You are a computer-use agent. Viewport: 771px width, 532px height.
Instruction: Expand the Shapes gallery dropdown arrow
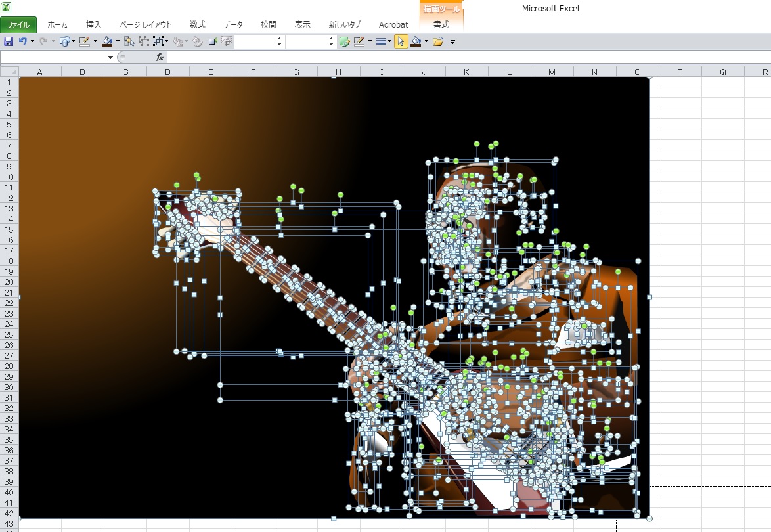point(74,42)
